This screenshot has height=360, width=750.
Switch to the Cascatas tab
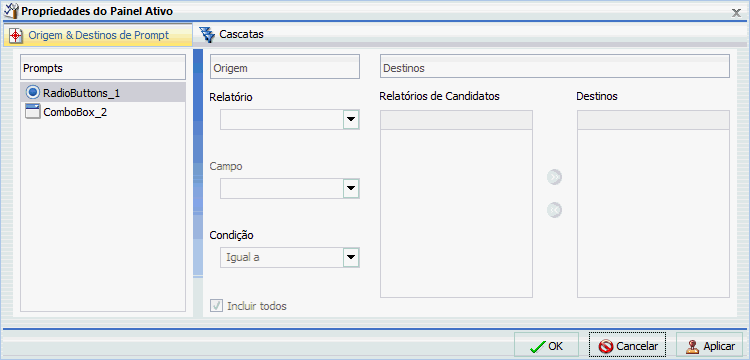pos(232,34)
